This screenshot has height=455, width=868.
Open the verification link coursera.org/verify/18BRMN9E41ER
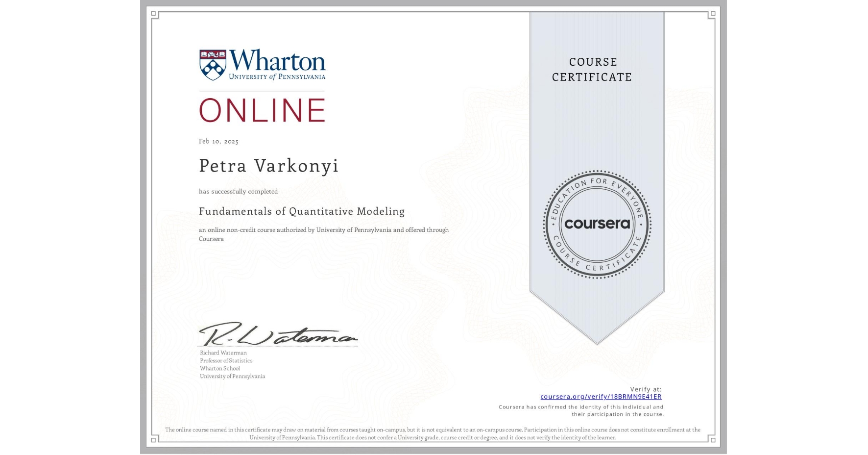coord(600,396)
